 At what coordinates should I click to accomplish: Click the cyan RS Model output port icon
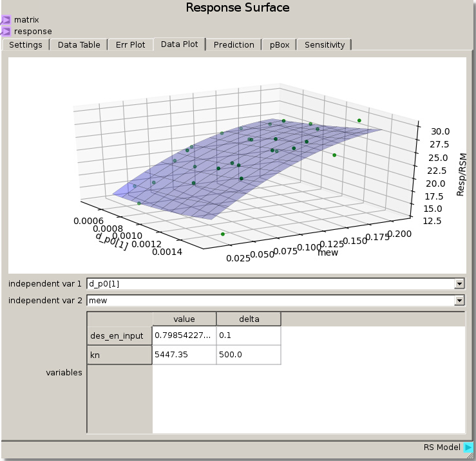point(468,447)
